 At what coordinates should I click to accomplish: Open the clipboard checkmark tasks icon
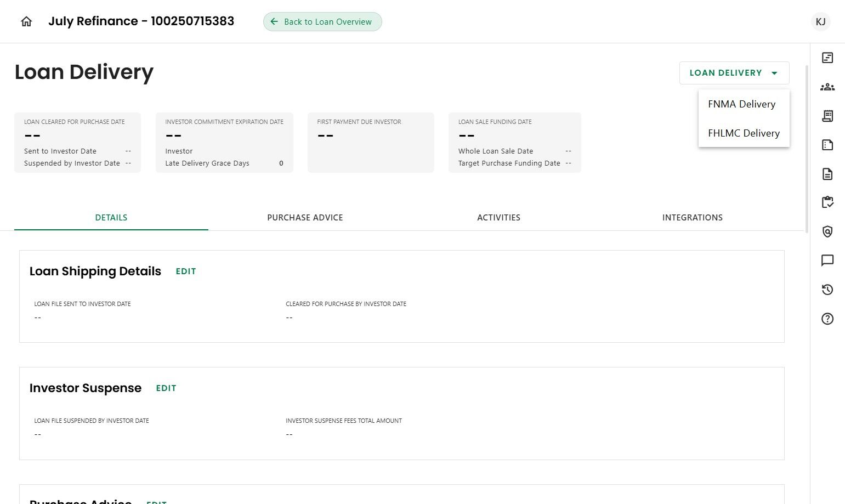827,202
